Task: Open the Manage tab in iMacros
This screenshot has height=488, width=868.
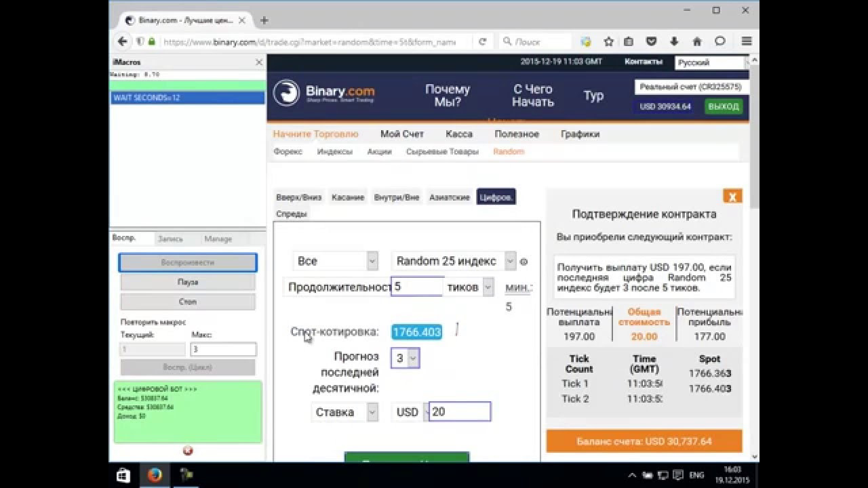Action: 218,239
